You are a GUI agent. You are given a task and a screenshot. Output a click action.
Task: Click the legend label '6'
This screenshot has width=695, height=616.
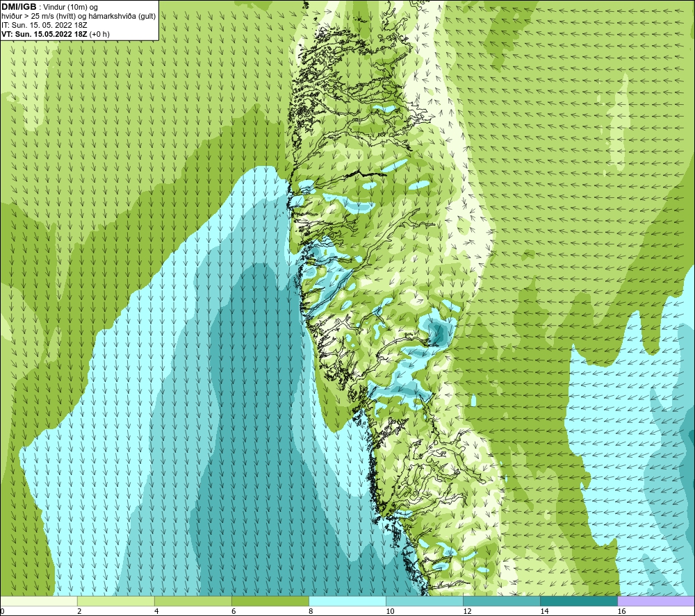pos(234,612)
